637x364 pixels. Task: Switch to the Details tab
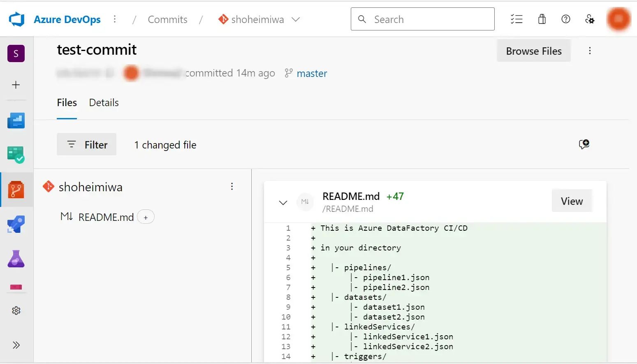click(x=104, y=103)
